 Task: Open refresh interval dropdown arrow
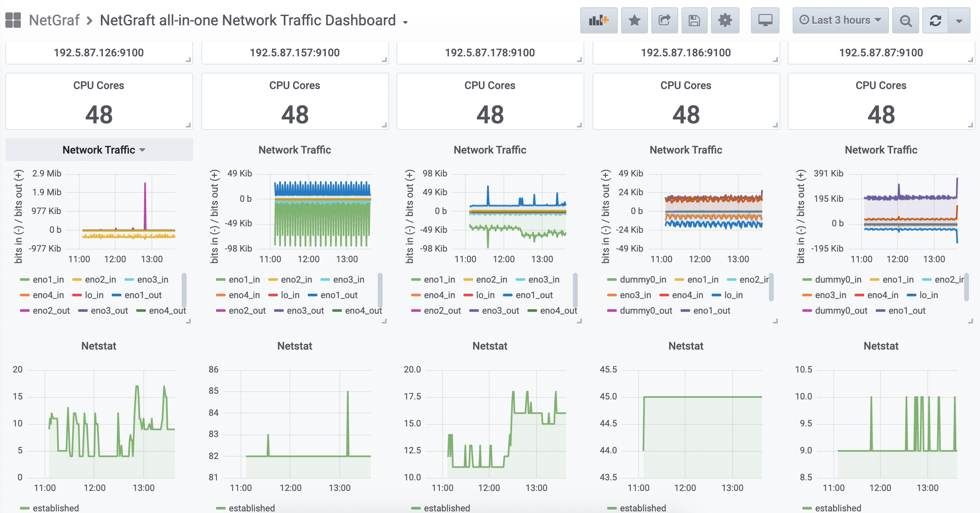tap(959, 20)
